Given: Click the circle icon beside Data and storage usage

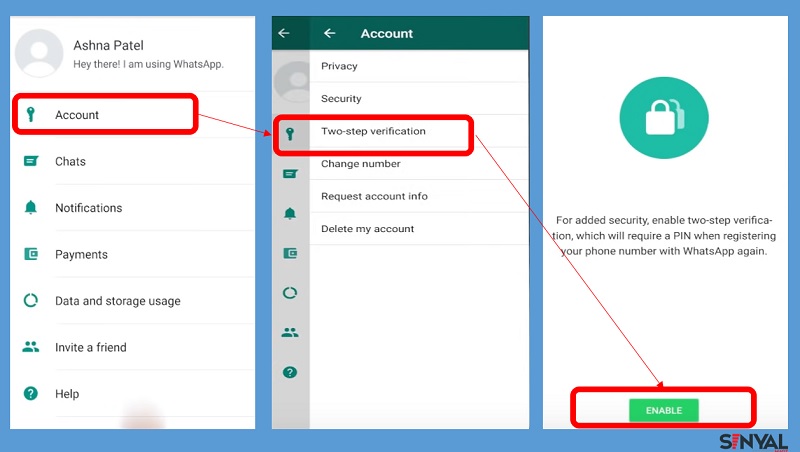Looking at the screenshot, I should 31,301.
